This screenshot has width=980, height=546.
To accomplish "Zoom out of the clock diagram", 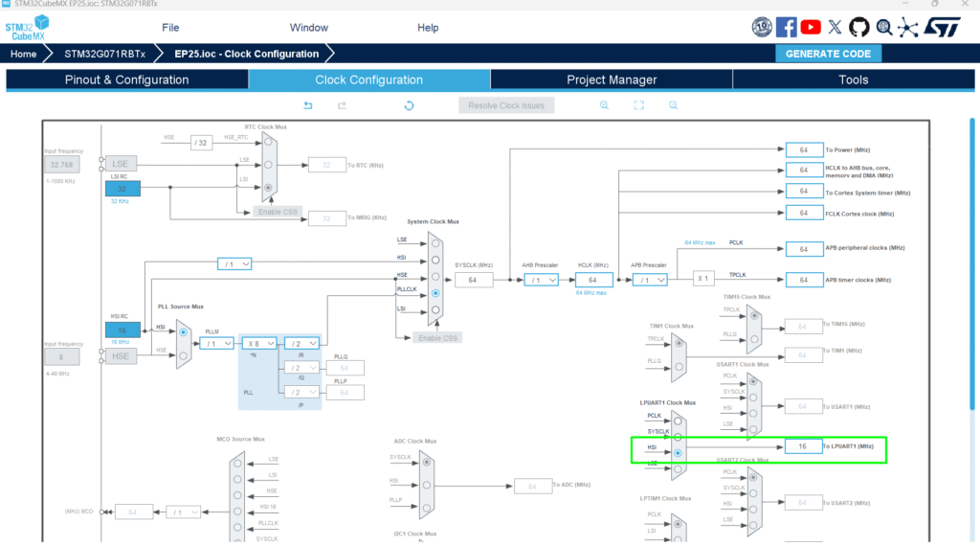I will click(x=673, y=105).
